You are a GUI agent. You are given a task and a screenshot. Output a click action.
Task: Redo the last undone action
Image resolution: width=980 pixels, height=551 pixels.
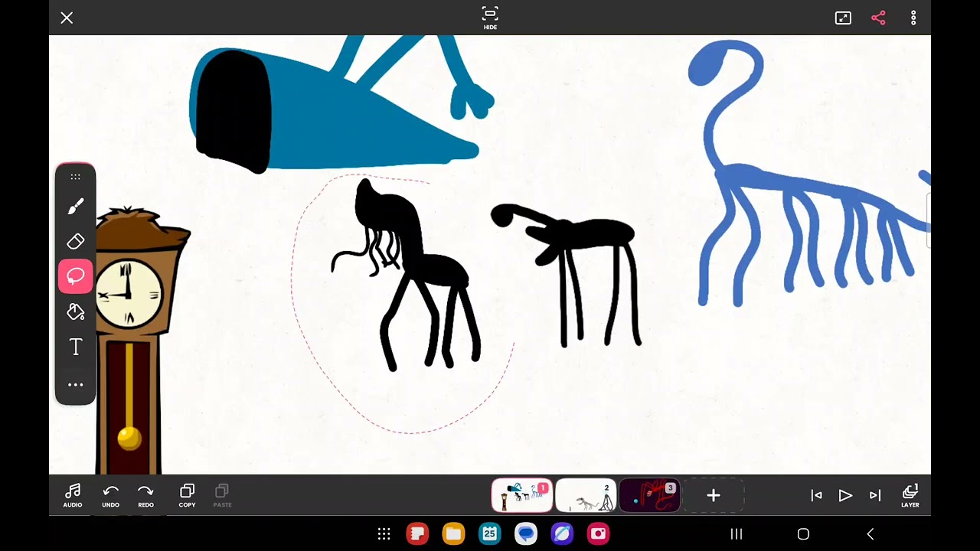145,496
